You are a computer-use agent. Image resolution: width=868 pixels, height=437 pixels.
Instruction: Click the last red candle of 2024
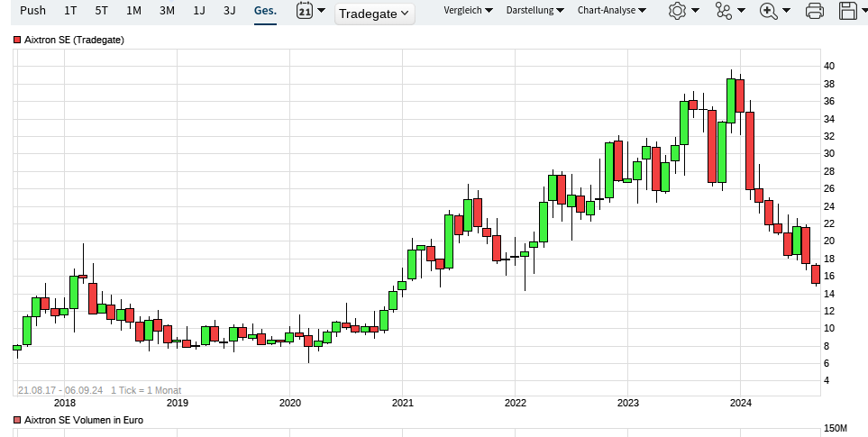tap(816, 275)
